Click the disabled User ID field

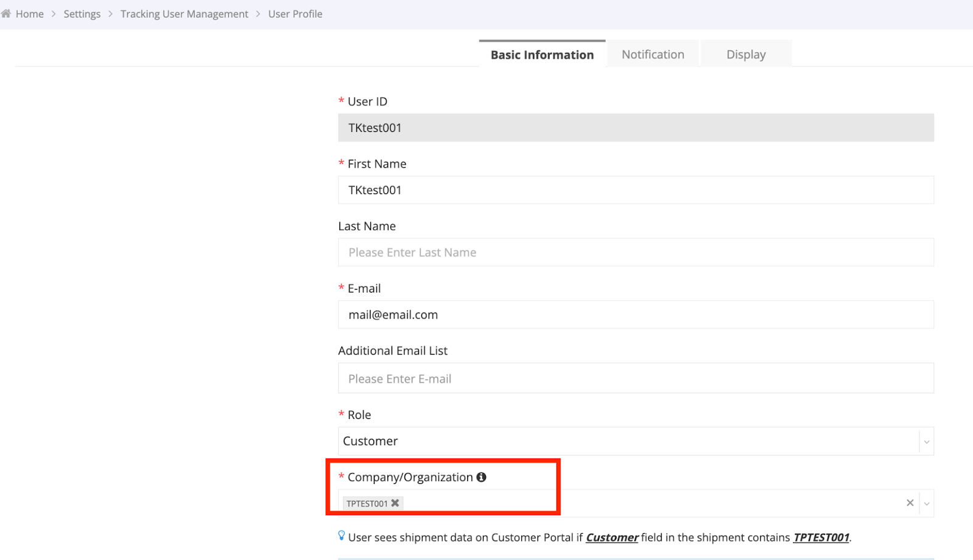635,128
